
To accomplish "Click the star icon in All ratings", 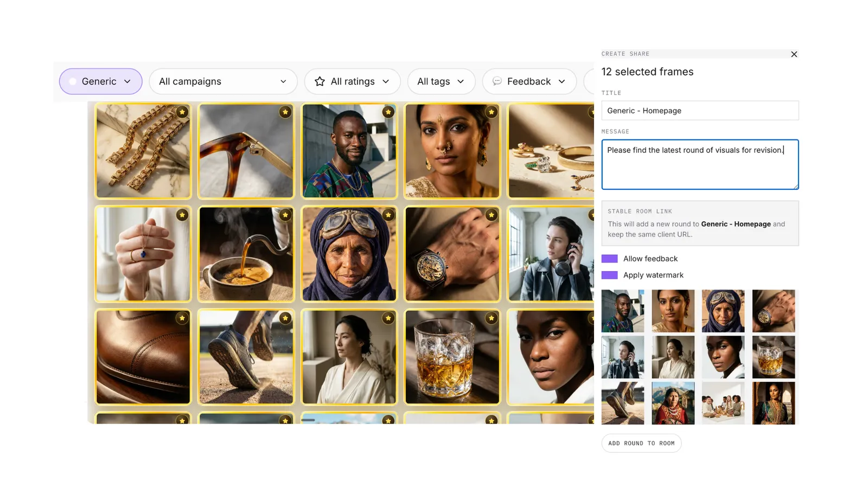I will pos(320,81).
